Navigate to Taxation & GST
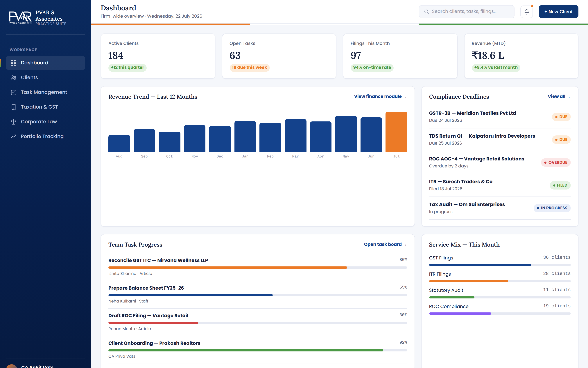 (45, 107)
